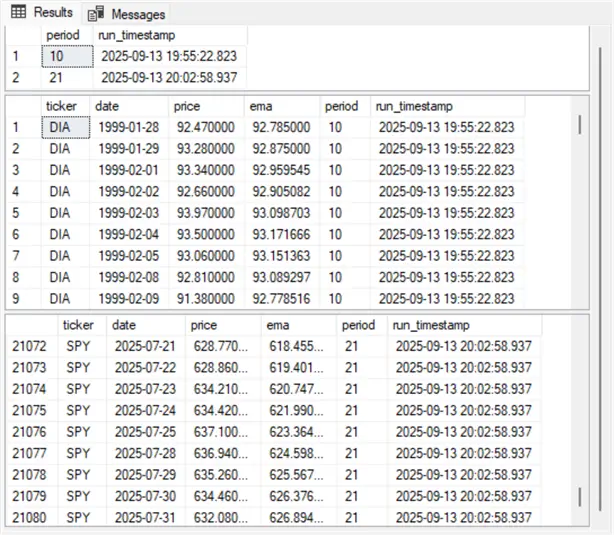614x535 pixels.
Task: Select price cell 93.340000
Action: point(206,170)
